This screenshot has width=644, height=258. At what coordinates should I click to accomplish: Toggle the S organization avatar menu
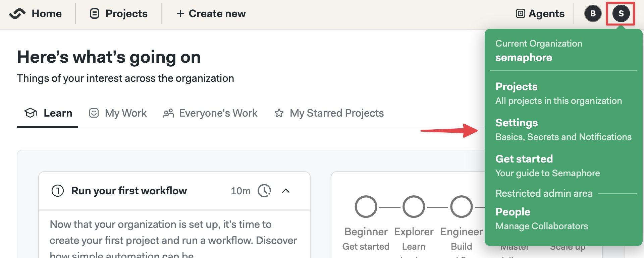621,14
